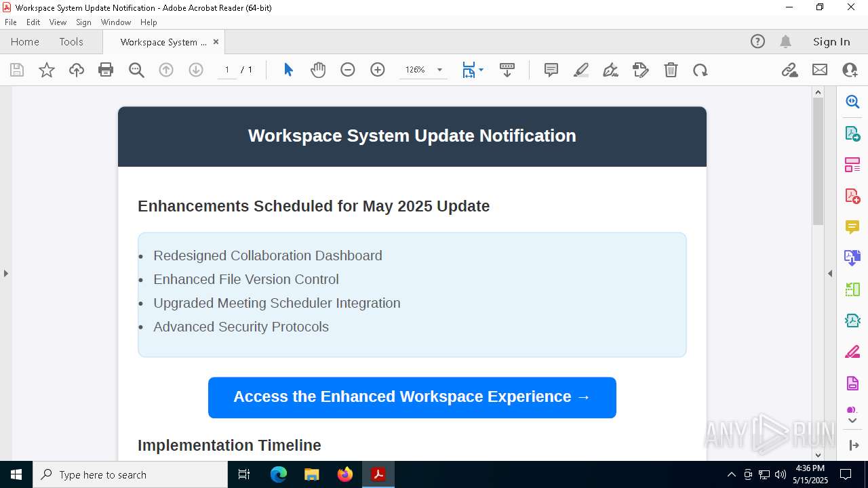868x488 pixels.
Task: Open the Edit menu
Action: pyautogui.click(x=33, y=22)
